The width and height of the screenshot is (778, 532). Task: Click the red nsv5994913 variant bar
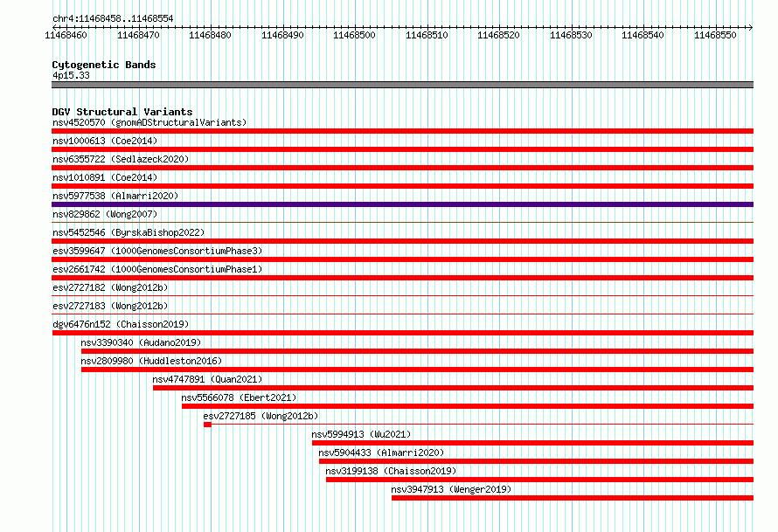coord(533,443)
